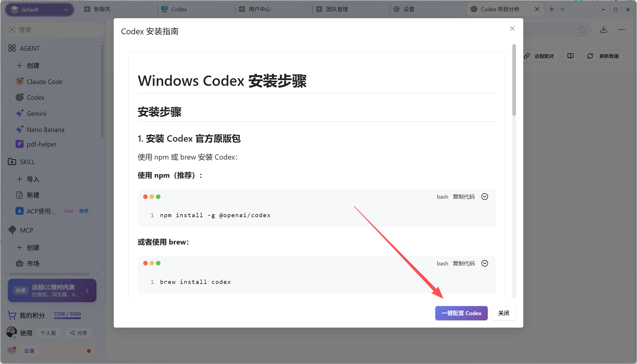637x364 pixels.
Task: Click the dialog vertical scrollbar
Action: [x=514, y=80]
